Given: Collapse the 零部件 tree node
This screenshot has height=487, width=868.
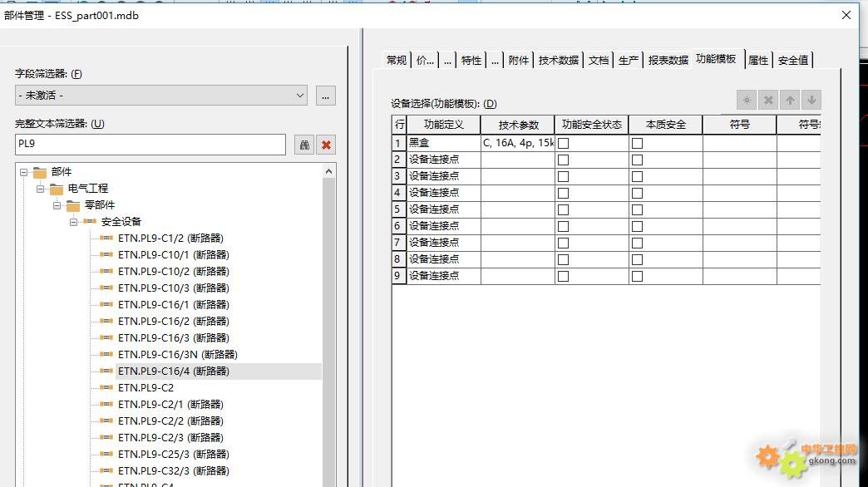Looking at the screenshot, I should [x=57, y=205].
